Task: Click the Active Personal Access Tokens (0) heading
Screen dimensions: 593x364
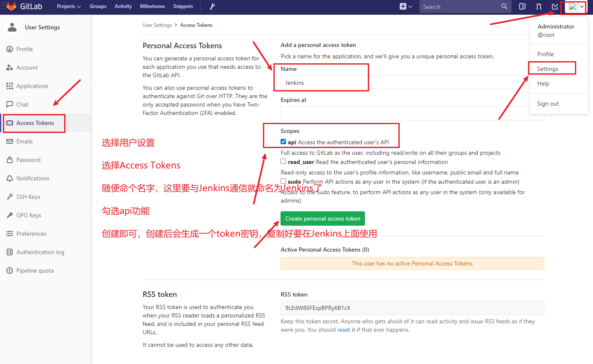Action: tap(325, 250)
